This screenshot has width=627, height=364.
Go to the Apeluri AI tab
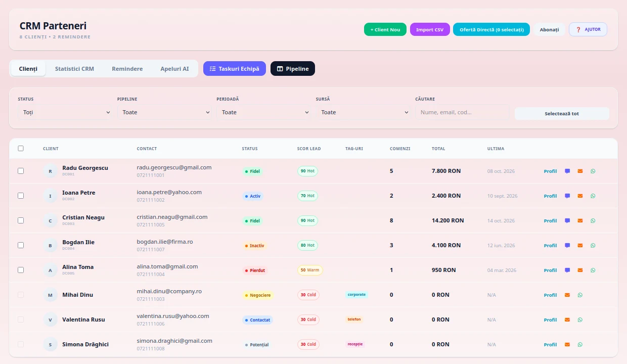pos(174,69)
